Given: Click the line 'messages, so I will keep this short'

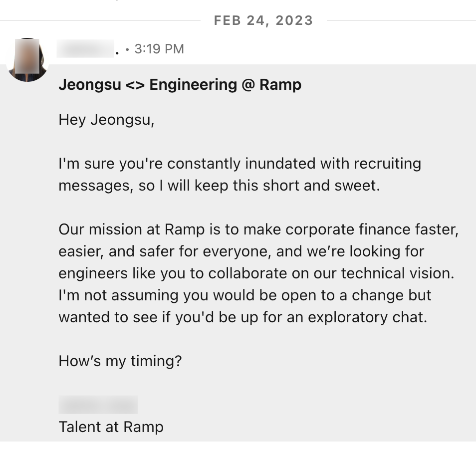Looking at the screenshot, I should 219,186.
